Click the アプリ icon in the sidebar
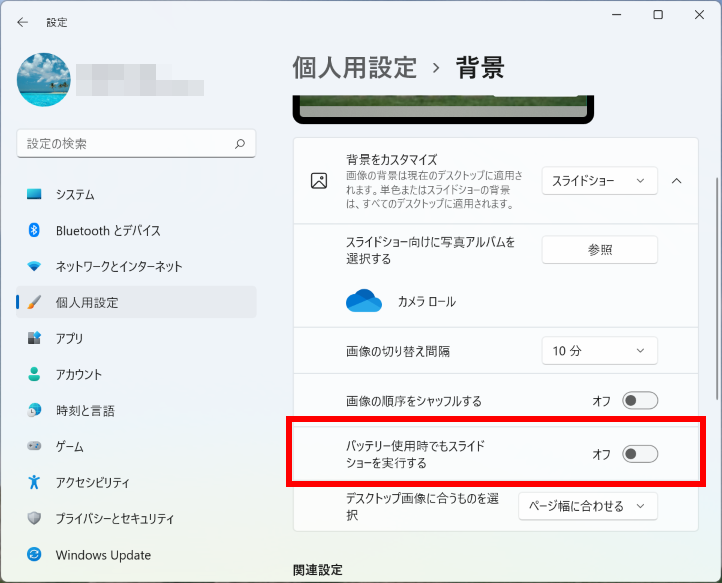 coord(34,338)
